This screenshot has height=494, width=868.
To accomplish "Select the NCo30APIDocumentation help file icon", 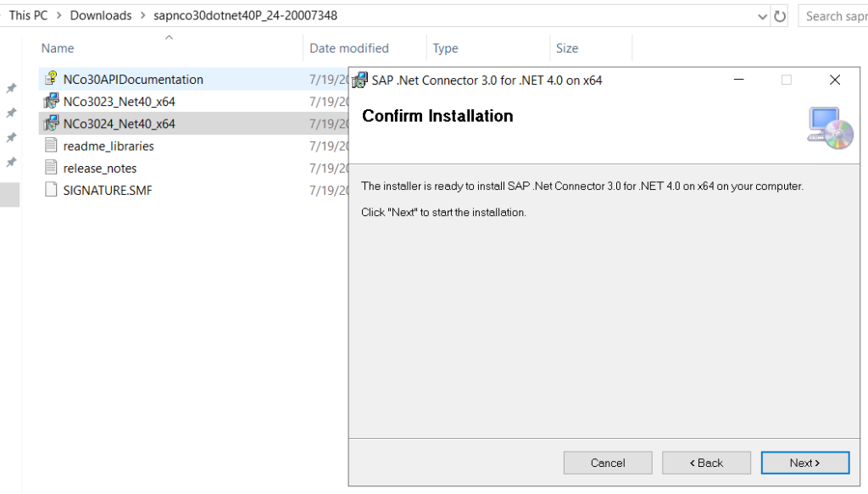I will tap(51, 78).
